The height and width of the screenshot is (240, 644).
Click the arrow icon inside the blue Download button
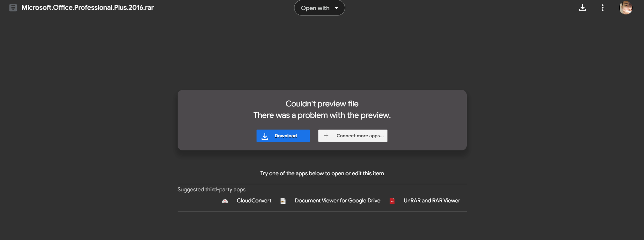265,136
